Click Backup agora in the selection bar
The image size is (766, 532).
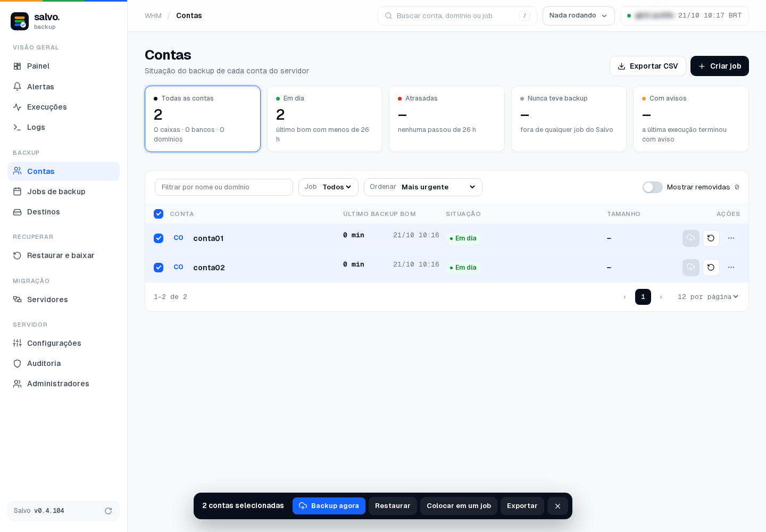(329, 506)
